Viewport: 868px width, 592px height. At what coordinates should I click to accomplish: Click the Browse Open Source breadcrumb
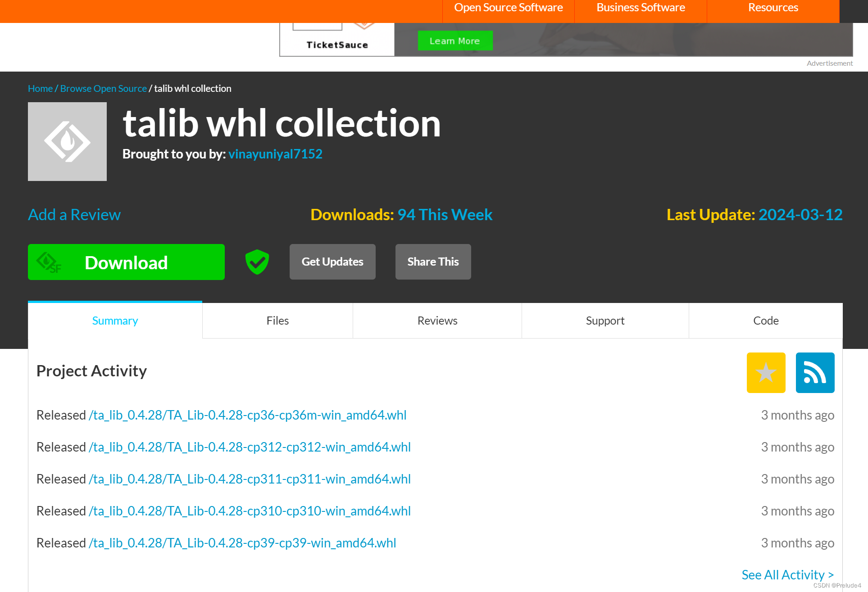(x=104, y=89)
